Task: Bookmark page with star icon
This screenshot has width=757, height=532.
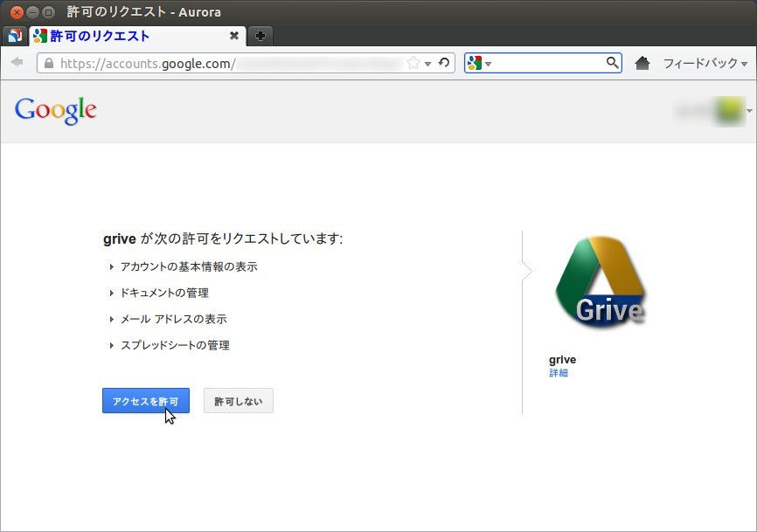Action: 413,63
